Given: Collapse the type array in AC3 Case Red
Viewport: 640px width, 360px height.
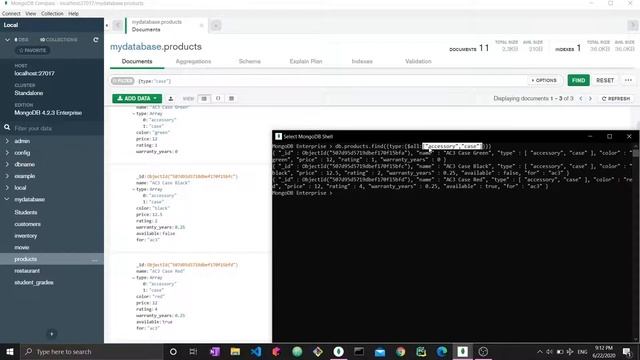Looking at the screenshot, I should coord(133,278).
